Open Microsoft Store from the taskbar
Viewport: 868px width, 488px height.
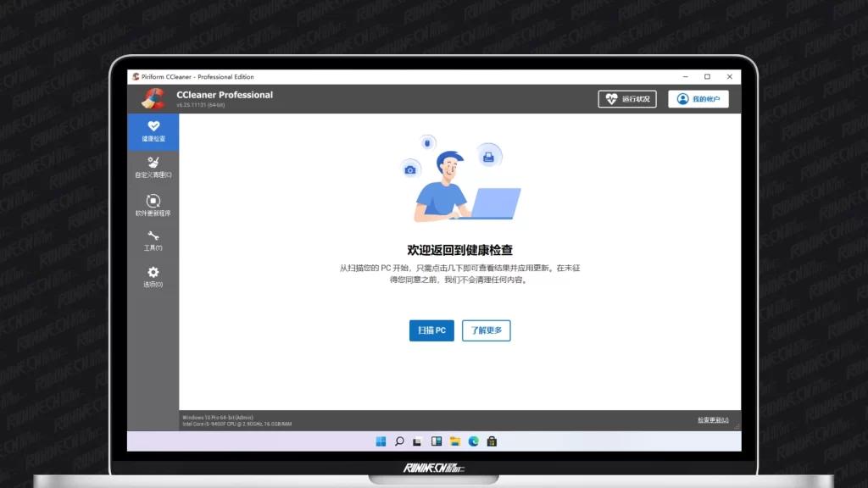click(x=492, y=441)
